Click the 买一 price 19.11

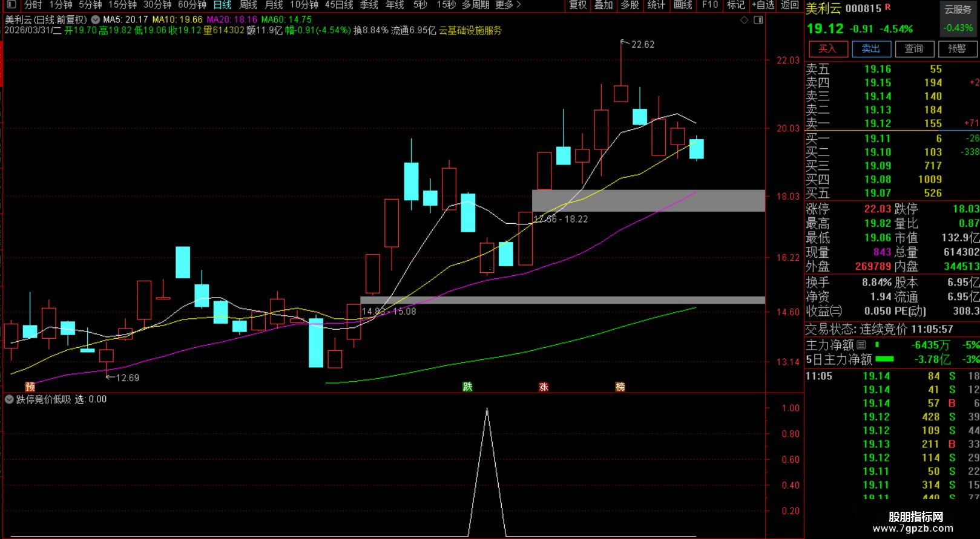tap(877, 139)
